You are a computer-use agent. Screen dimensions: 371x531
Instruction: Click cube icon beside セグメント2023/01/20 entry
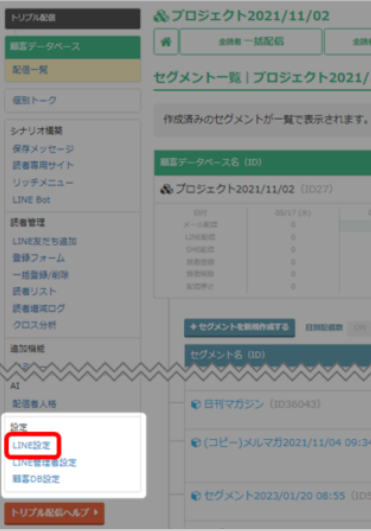pos(196,496)
